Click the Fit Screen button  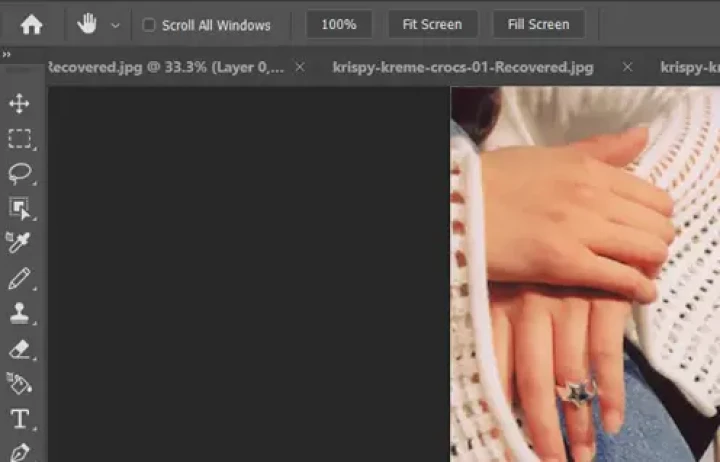pos(432,25)
